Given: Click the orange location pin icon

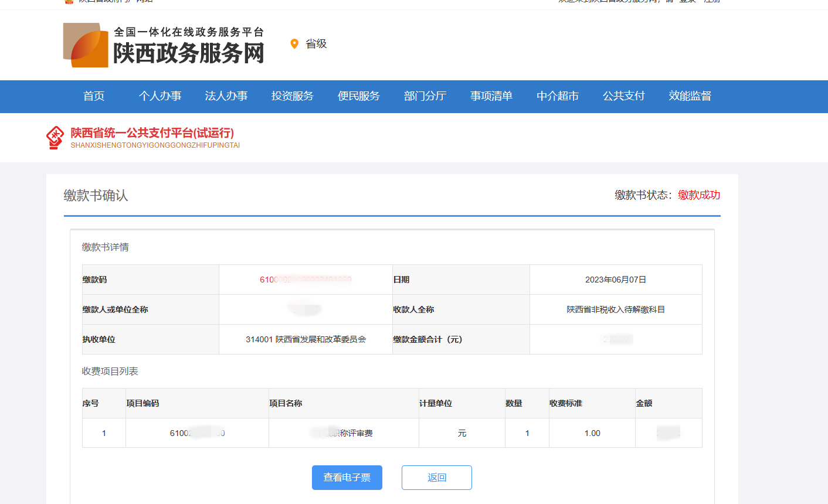Looking at the screenshot, I should click(x=294, y=44).
